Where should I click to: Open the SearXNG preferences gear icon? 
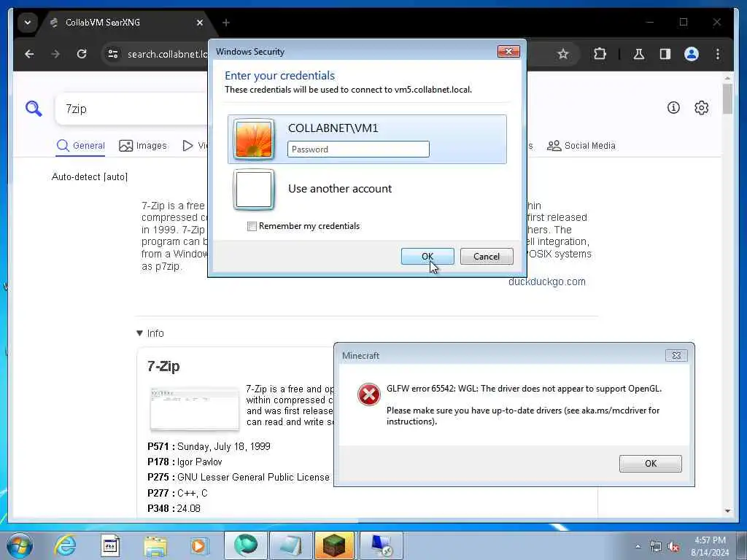pyautogui.click(x=701, y=108)
